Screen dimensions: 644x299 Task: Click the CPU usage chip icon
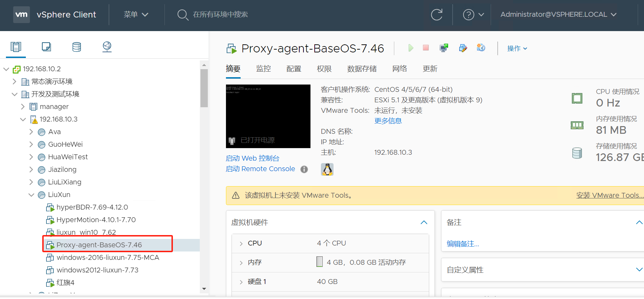tap(577, 98)
